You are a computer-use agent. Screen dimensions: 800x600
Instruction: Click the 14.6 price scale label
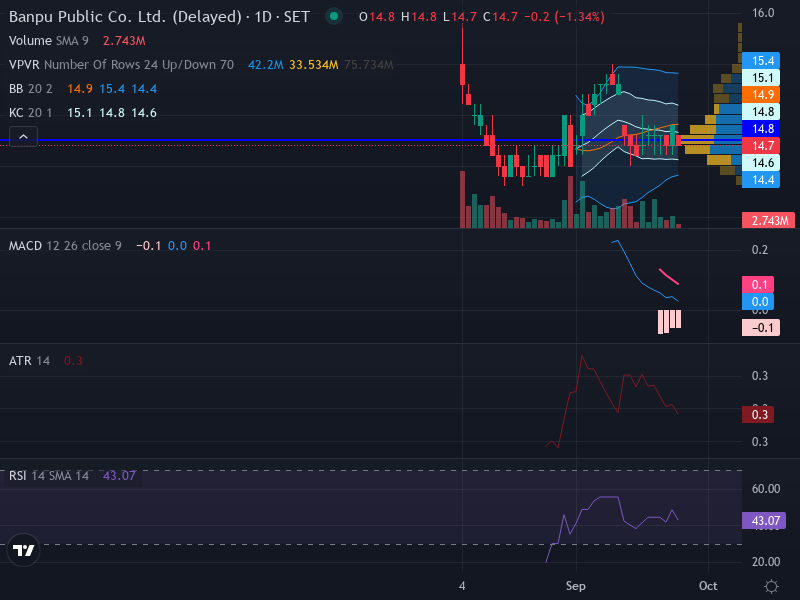(x=761, y=163)
